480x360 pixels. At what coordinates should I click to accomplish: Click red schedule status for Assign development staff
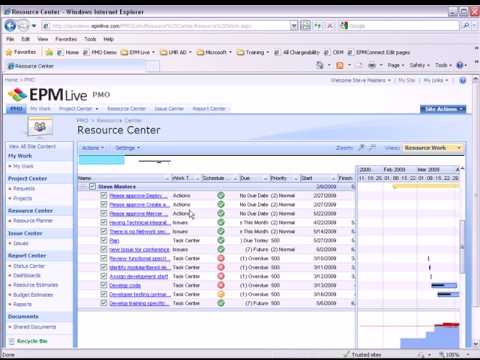221,276
